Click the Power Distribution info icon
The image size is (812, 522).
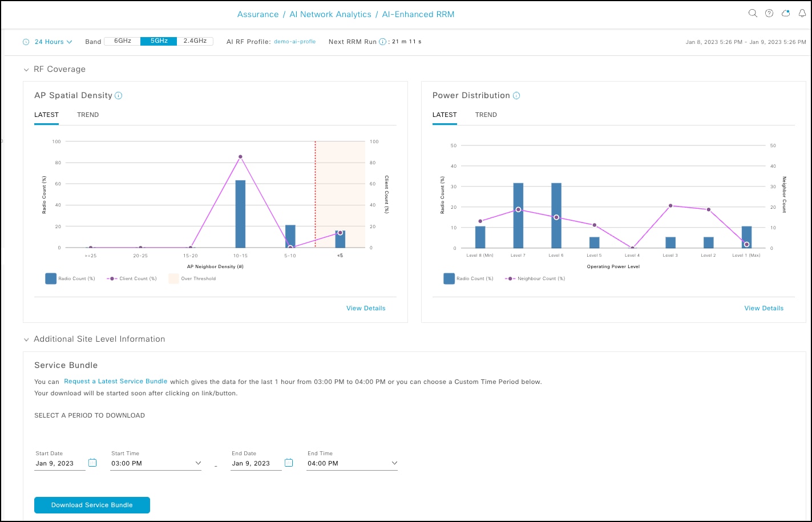(x=516, y=96)
